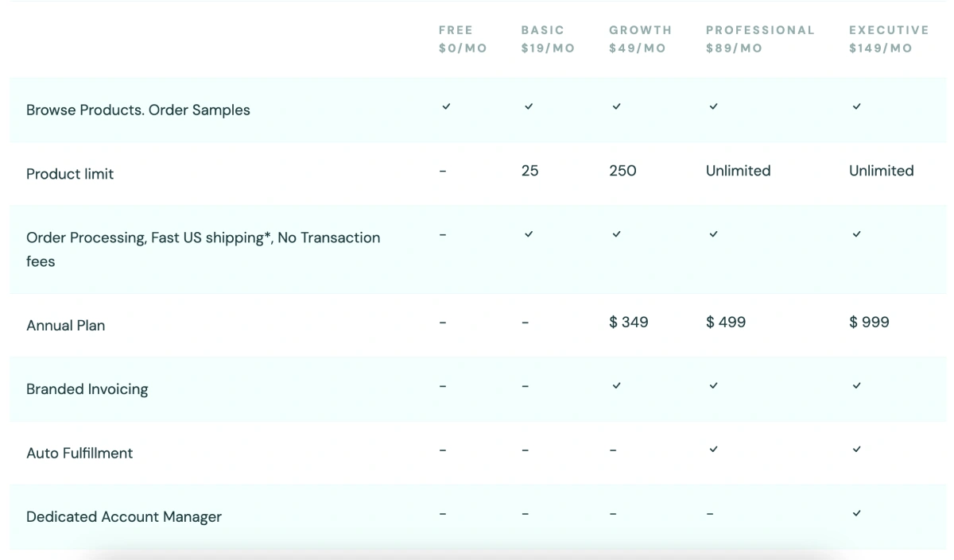The height and width of the screenshot is (560, 954).
Task: Click the Executive plan Auto Fulfillment checkmark
Action: [856, 450]
